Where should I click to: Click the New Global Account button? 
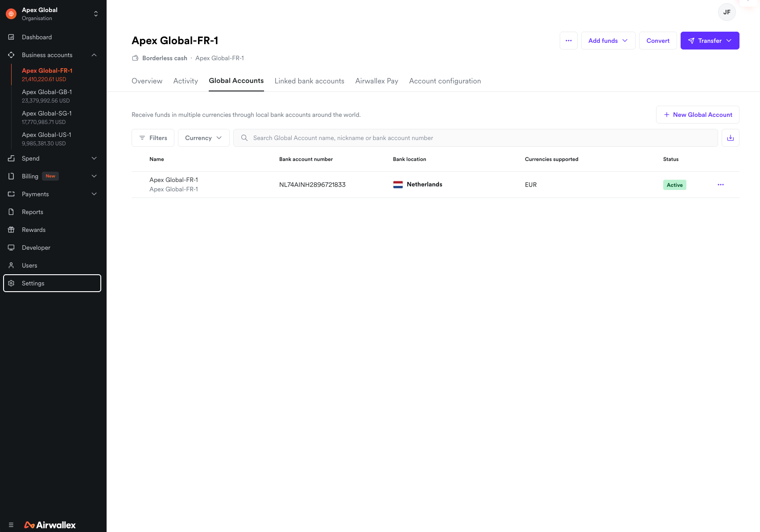click(698, 115)
